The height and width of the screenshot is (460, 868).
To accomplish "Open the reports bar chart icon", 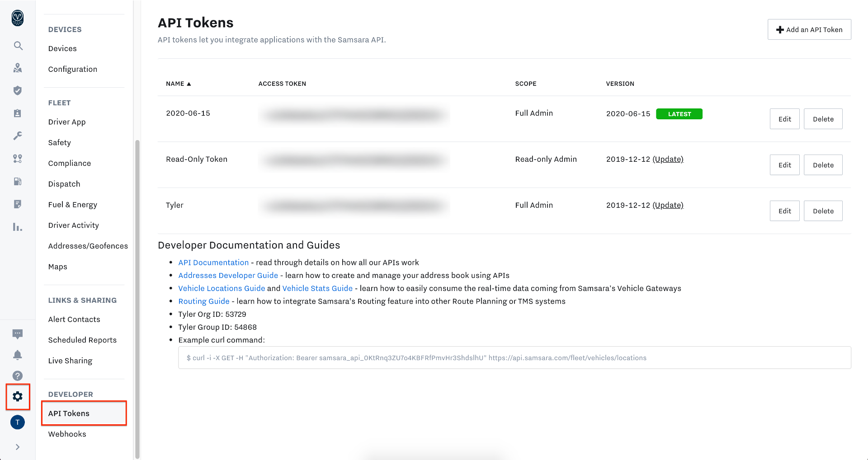I will pos(18,227).
